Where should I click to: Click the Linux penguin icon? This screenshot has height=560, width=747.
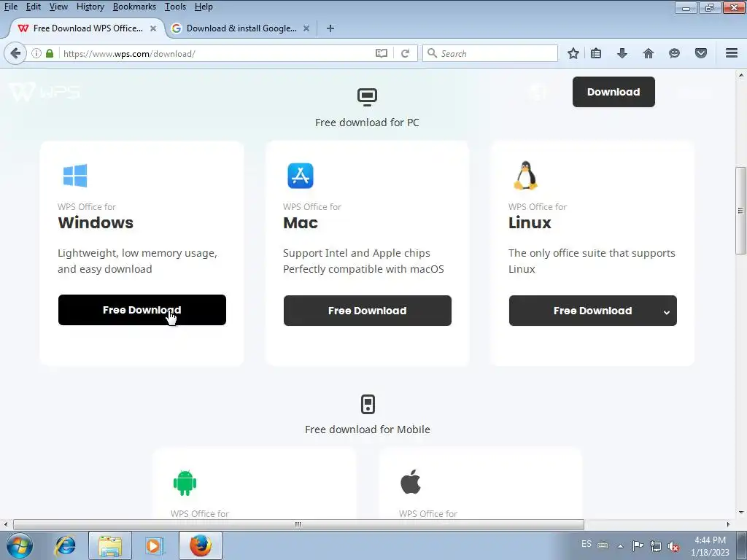(525, 175)
